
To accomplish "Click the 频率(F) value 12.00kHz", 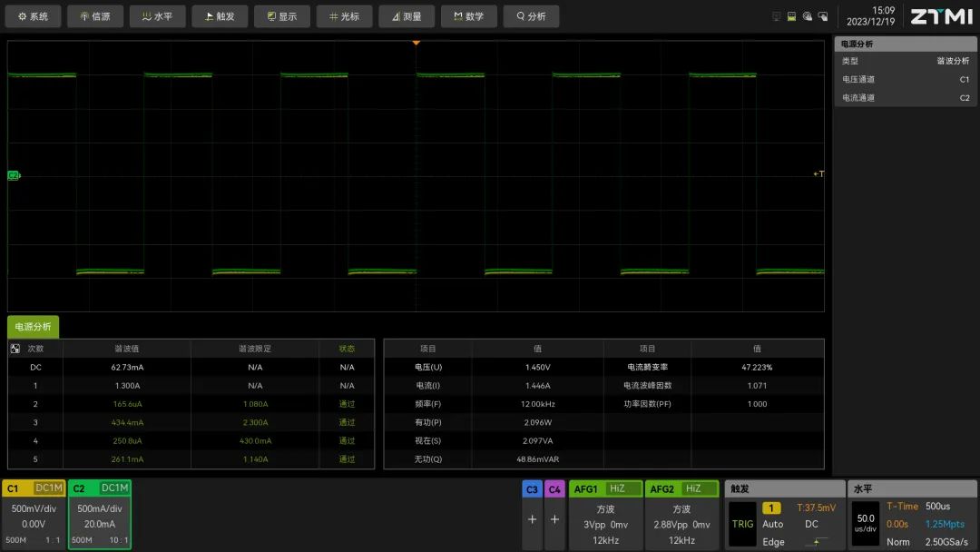I will click(537, 404).
